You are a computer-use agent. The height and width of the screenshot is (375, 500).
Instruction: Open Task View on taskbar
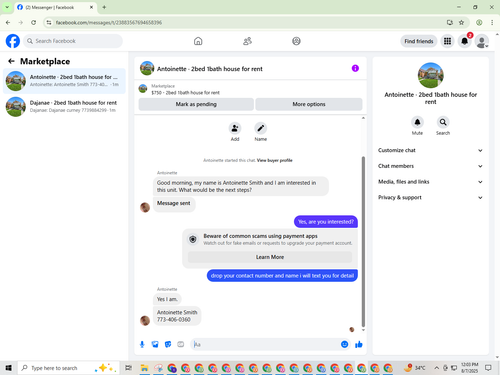pos(128,368)
